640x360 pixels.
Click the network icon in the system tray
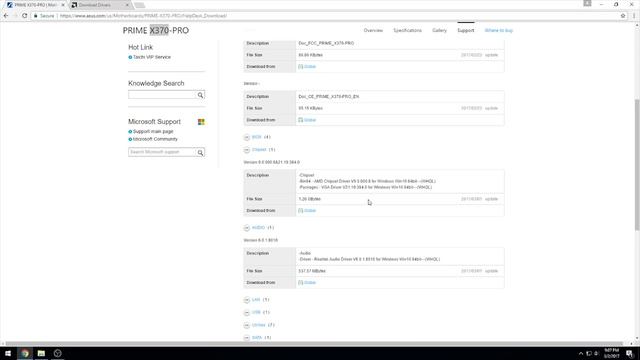(x=589, y=353)
